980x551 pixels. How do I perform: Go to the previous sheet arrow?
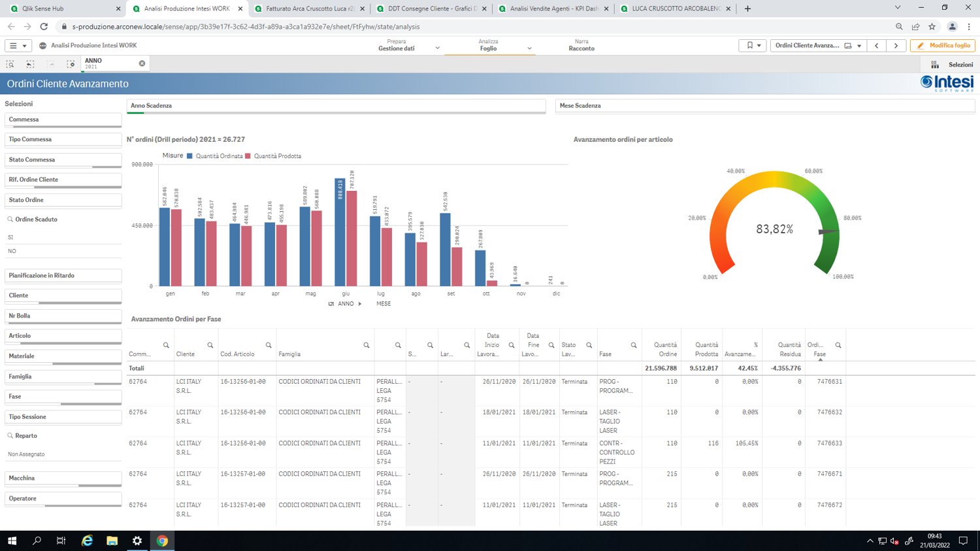click(877, 46)
